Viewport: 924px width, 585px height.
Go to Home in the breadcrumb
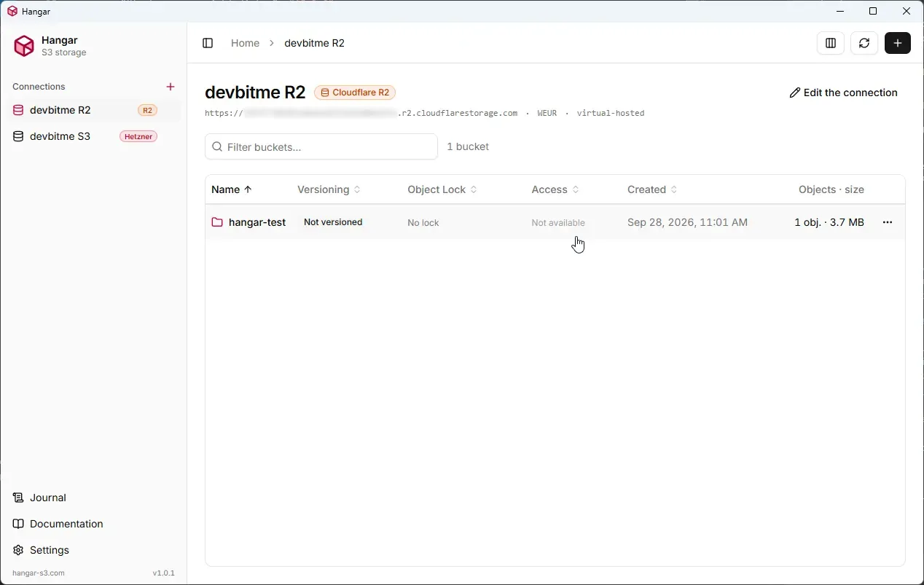click(245, 43)
